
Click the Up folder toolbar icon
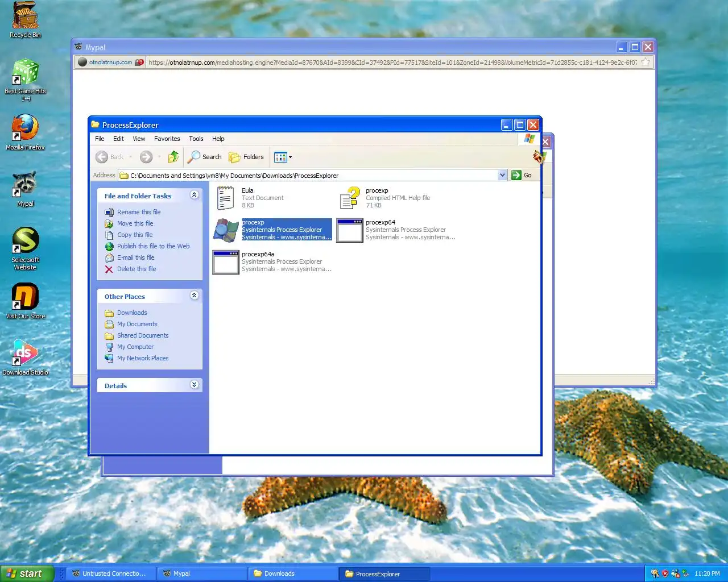click(x=173, y=157)
